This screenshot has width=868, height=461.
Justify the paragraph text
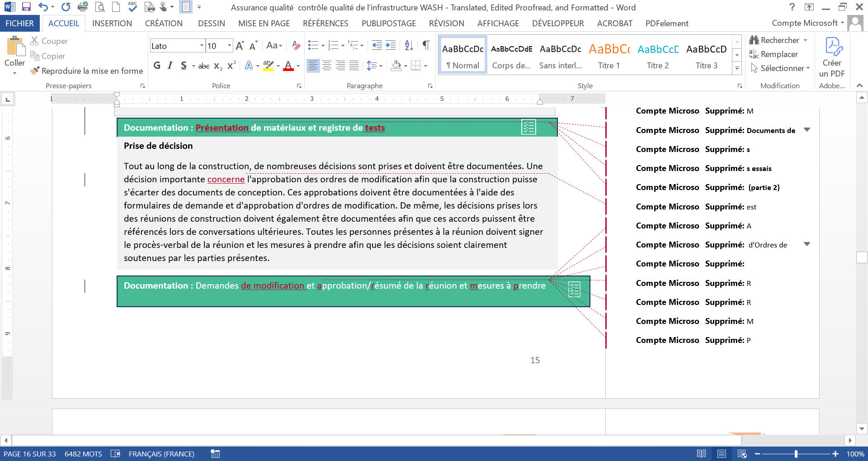point(354,66)
